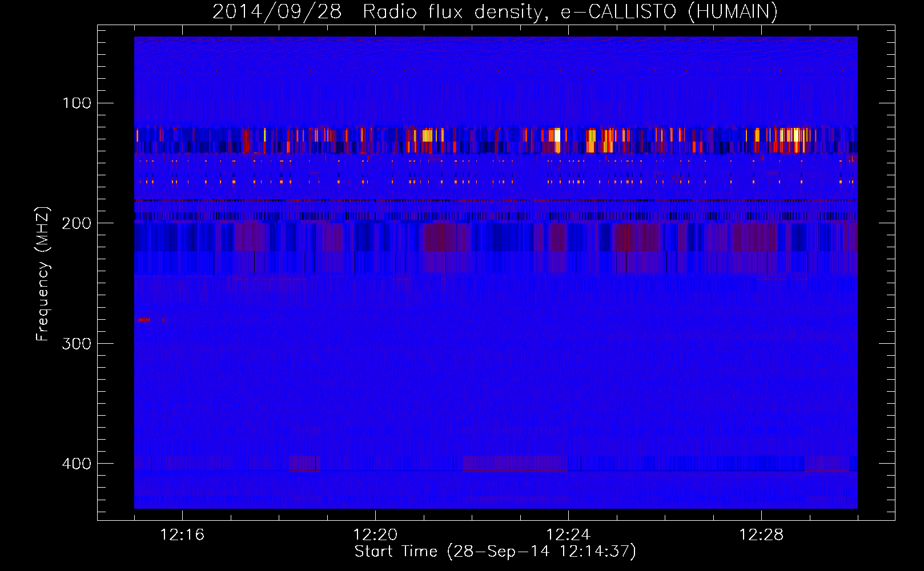Image resolution: width=924 pixels, height=571 pixels.
Task: Click the 12:16 time tick label
Action: pyautogui.click(x=183, y=535)
